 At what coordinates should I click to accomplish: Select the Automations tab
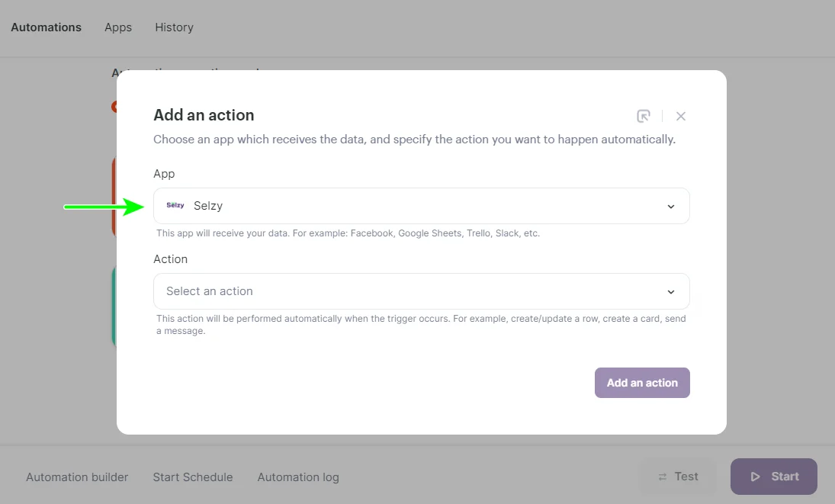tap(47, 27)
